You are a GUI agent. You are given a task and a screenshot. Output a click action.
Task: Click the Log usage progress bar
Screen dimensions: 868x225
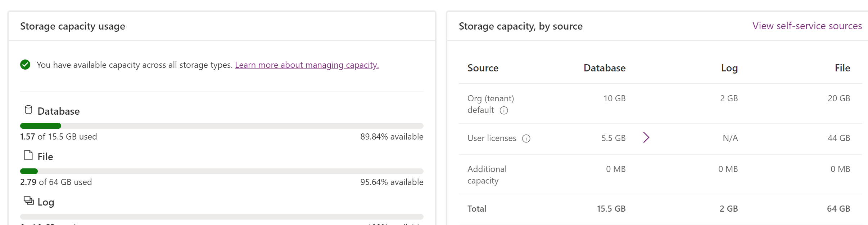pos(222,217)
